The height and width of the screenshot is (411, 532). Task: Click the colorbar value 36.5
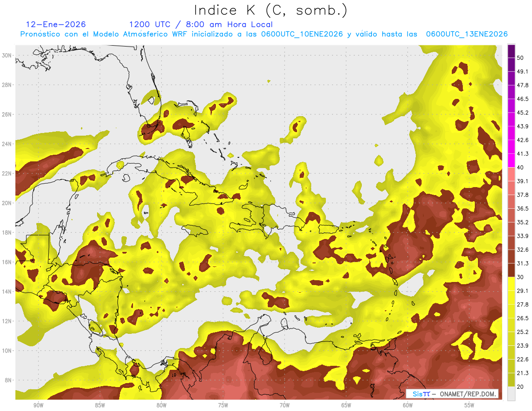tap(522, 208)
